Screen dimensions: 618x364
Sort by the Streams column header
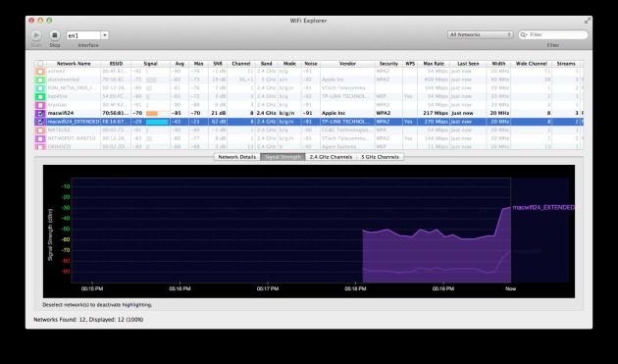coord(566,64)
